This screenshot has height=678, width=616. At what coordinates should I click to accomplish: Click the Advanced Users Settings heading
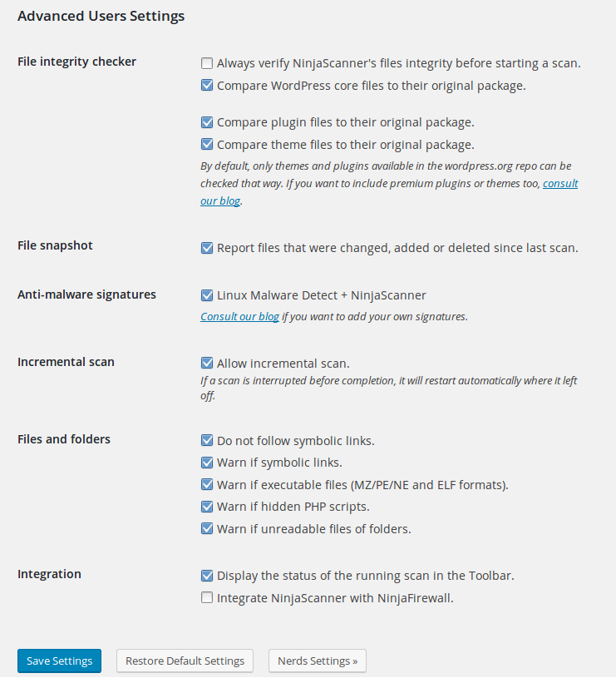[x=101, y=16]
